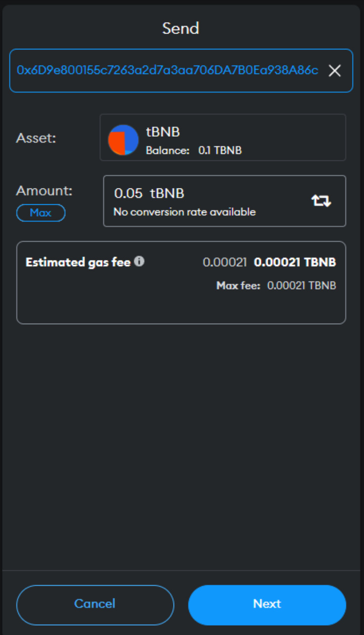Proceed with the Next button

coord(267,605)
